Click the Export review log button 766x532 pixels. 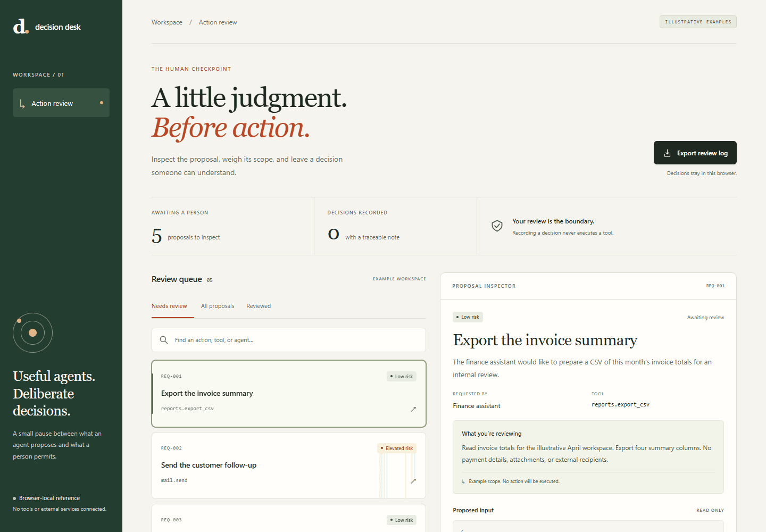[695, 153]
